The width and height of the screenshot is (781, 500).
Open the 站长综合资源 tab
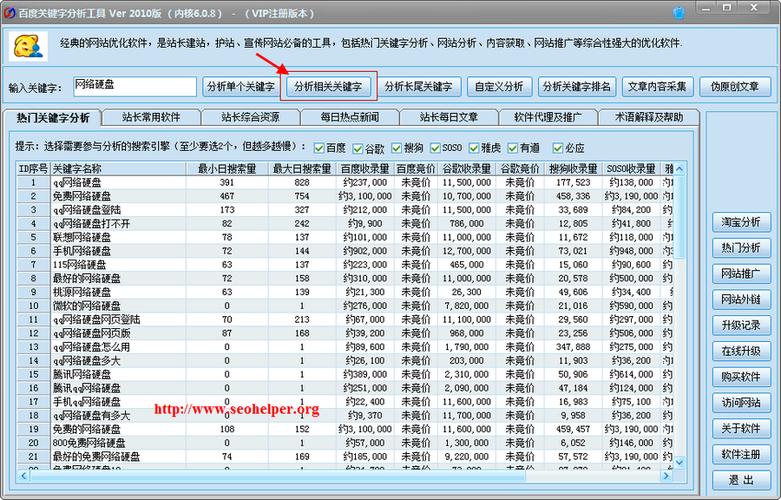[250, 118]
